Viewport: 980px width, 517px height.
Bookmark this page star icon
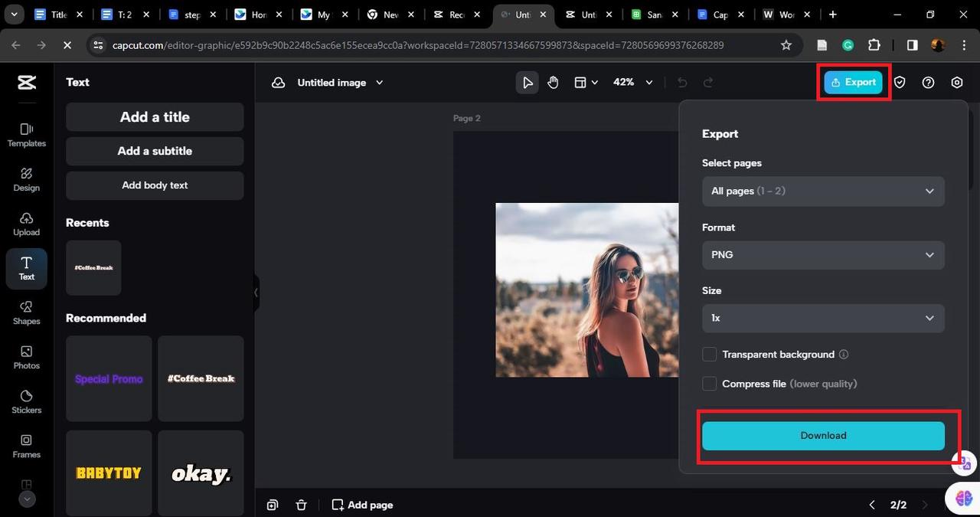tap(786, 45)
